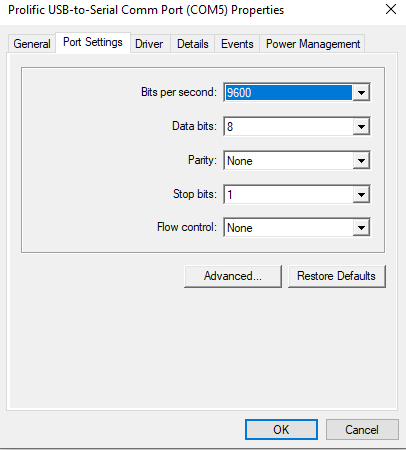This screenshot has width=406, height=450.
Task: Open the Bits per second dropdown arrow
Action: click(361, 92)
